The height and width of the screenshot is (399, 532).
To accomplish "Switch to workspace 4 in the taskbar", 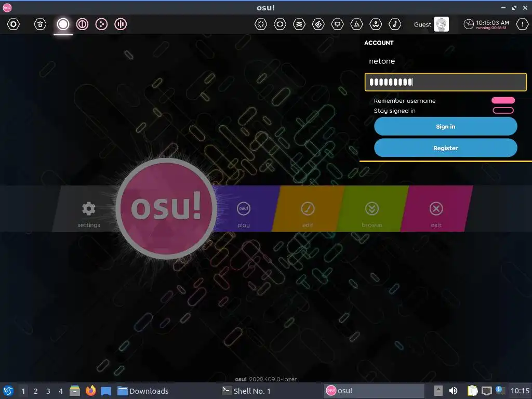I will tap(61, 391).
